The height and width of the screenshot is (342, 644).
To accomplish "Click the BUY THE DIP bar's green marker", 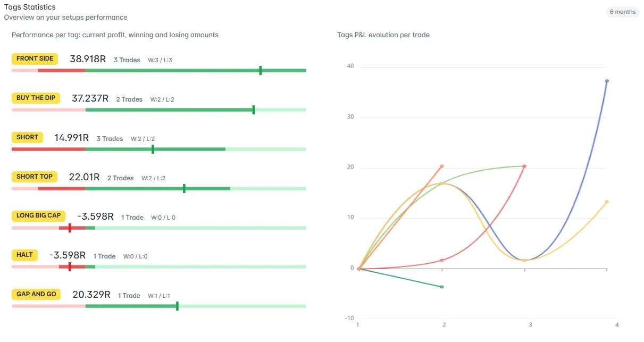I will [x=253, y=110].
